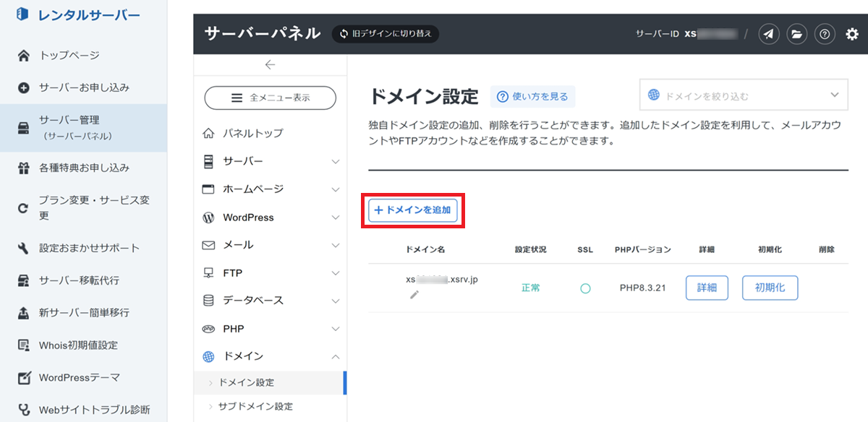Click the help question mark icon
Image resolution: width=868 pixels, height=422 pixels.
(825, 34)
